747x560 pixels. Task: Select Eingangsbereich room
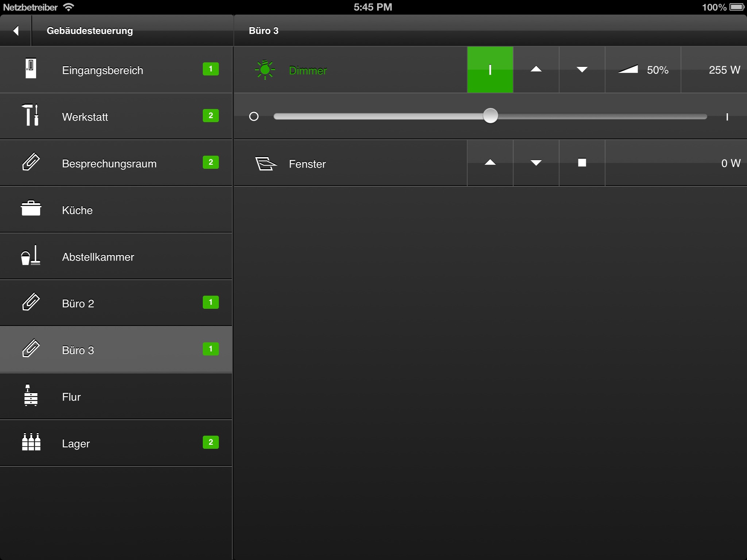[116, 70]
